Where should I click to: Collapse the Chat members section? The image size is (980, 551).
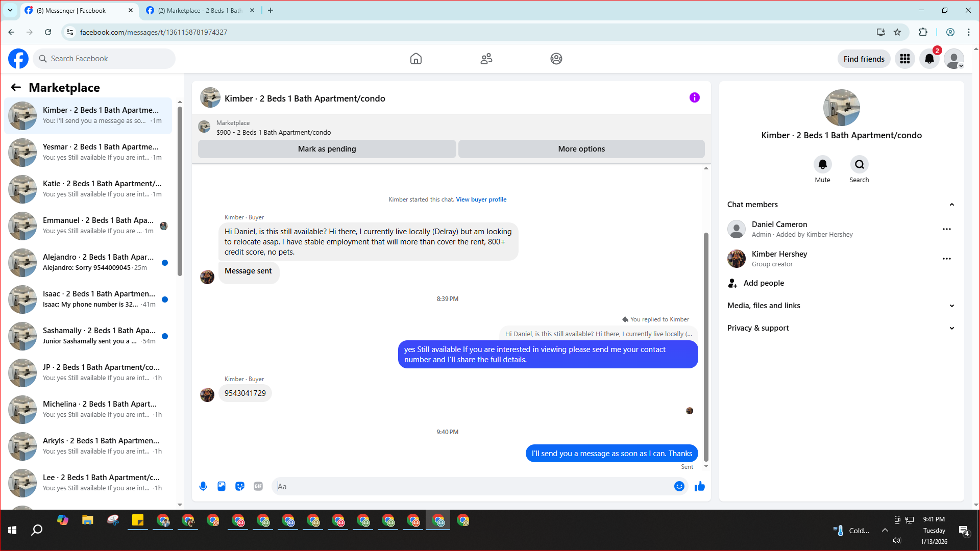(951, 205)
